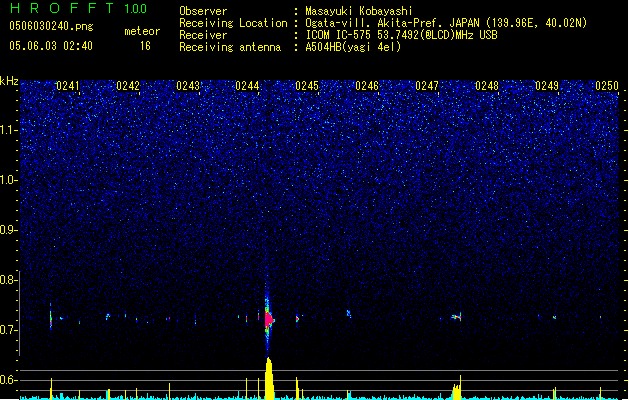Select the 0246 time marker
The height and width of the screenshot is (400, 629).
[x=367, y=86]
